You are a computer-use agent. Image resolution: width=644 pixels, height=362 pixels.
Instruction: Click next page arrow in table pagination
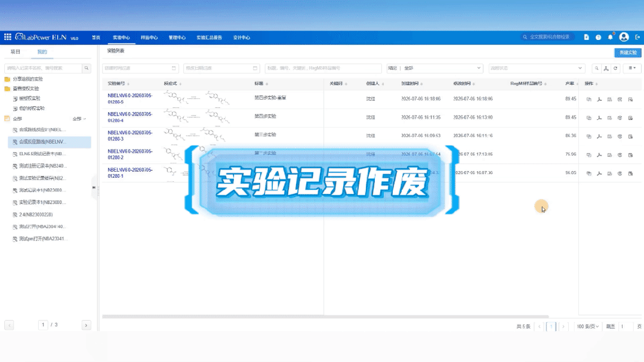pyautogui.click(x=563, y=326)
